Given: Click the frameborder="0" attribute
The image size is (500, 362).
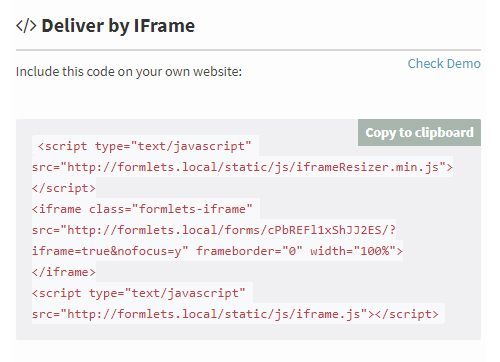Looking at the screenshot, I should click(249, 251).
